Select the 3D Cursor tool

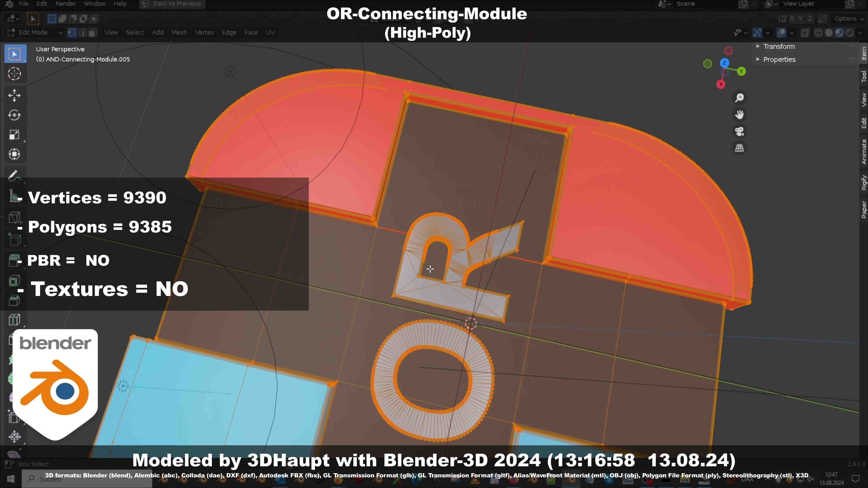[14, 73]
